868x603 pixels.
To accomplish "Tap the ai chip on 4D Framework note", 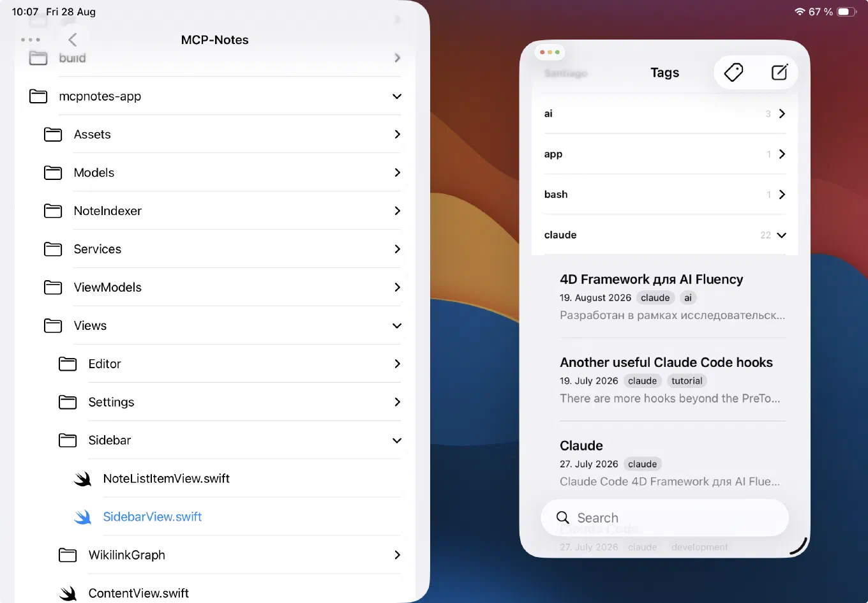I will tap(688, 298).
